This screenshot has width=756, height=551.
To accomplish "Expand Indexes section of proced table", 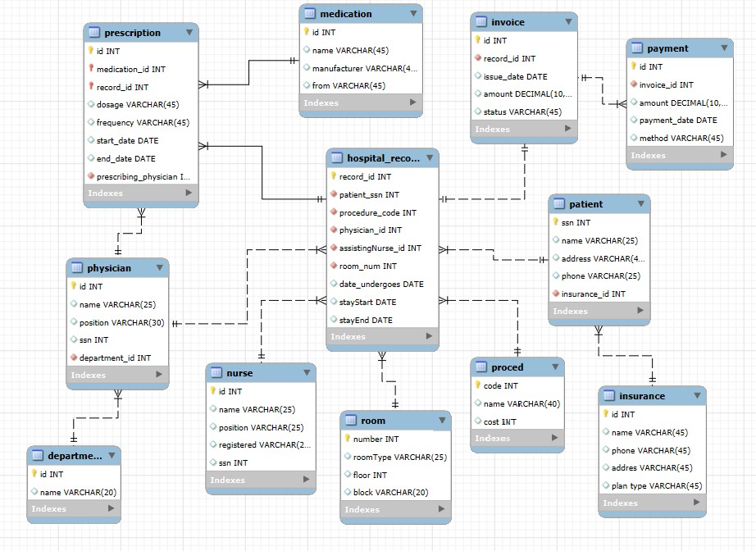I will pos(554,438).
